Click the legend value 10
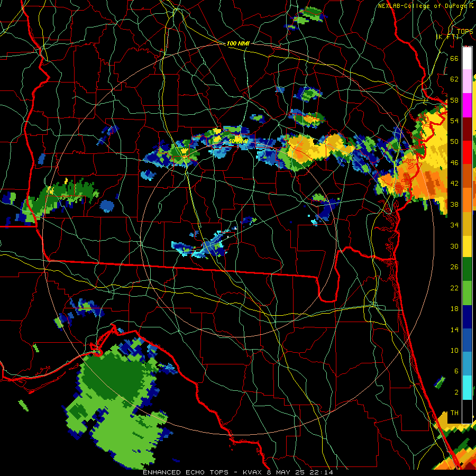This screenshot has height=476, width=476. [454, 350]
